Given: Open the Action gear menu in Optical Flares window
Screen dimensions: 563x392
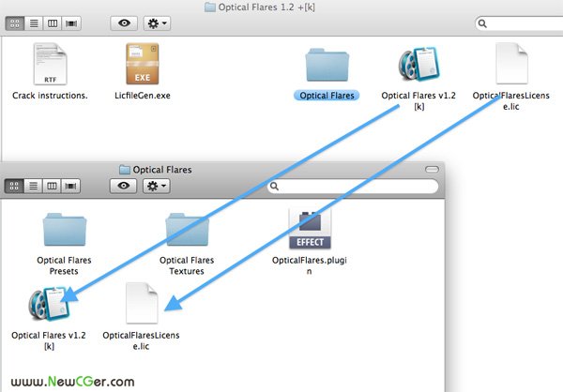Looking at the screenshot, I should tap(156, 186).
